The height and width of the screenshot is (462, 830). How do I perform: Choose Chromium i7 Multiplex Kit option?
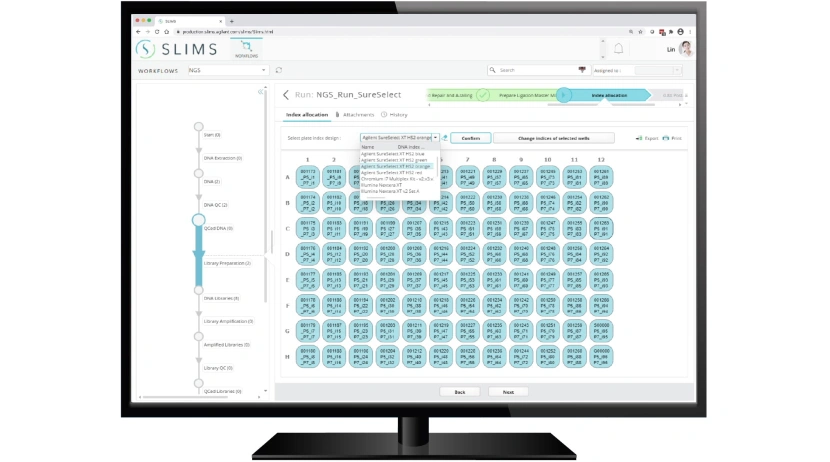point(397,179)
